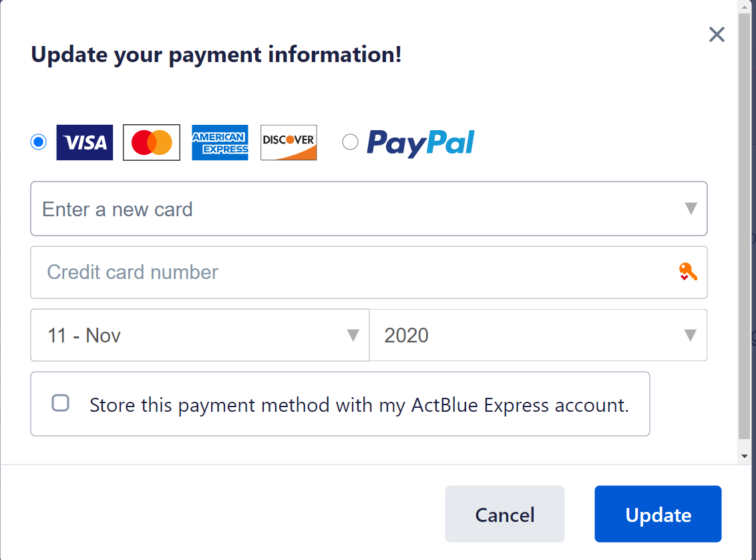Click the Visa card logo
This screenshot has height=560, width=756.
85,142
